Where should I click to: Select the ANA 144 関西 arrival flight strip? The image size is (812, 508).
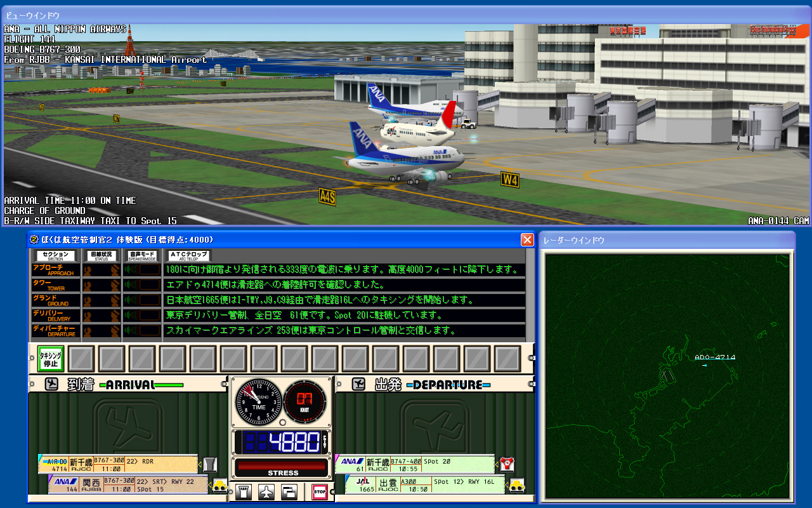click(128, 485)
